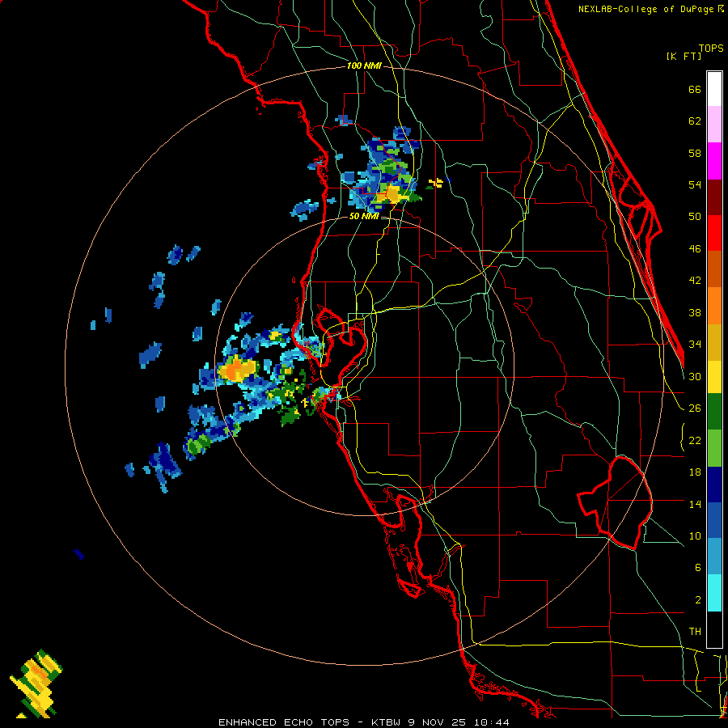The height and width of the screenshot is (728, 728).
Task: Click the legend value 58
Action: [695, 153]
